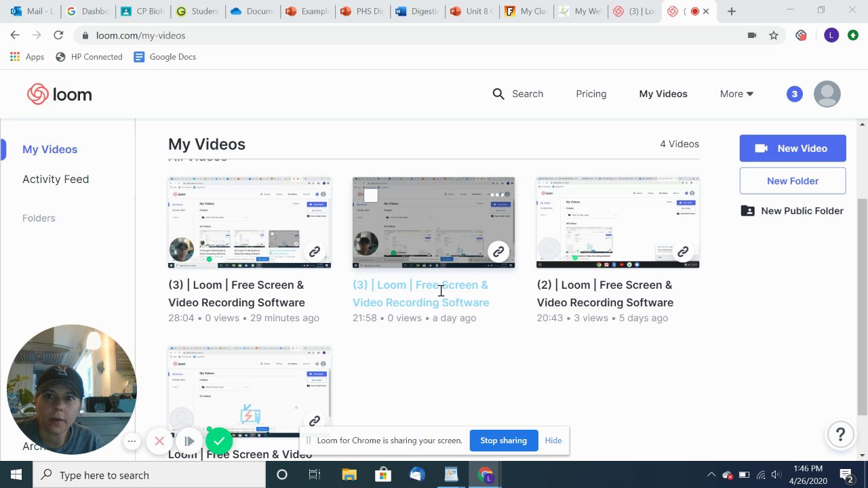
Task: Go back to previous page
Action: point(15,35)
